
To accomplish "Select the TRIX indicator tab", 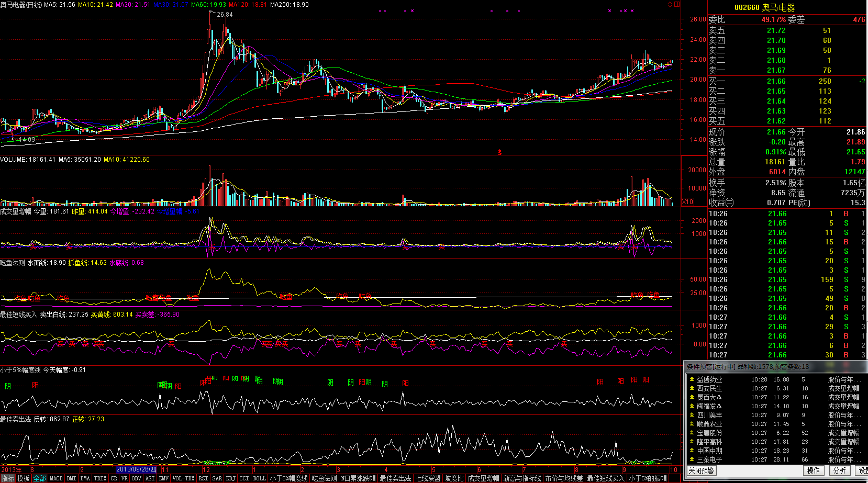I will (100, 478).
